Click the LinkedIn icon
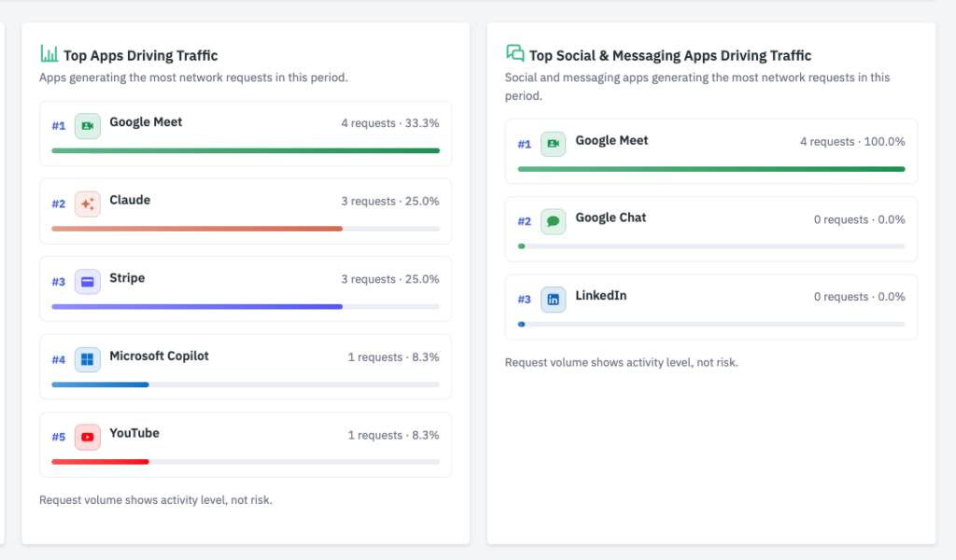 pyautogui.click(x=553, y=300)
